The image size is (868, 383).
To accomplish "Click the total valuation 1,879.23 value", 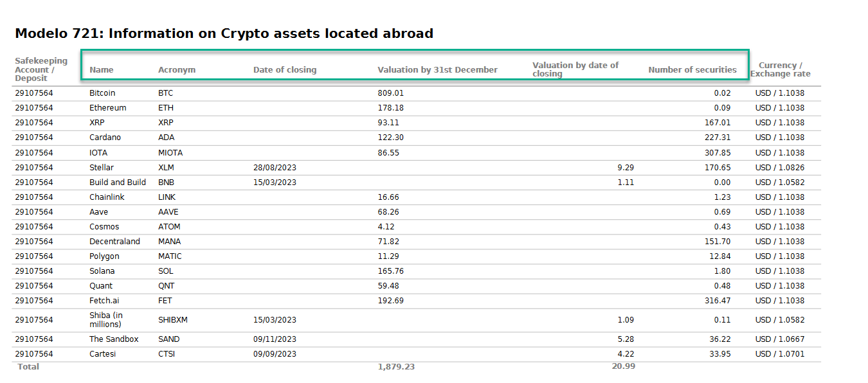I will [x=397, y=366].
